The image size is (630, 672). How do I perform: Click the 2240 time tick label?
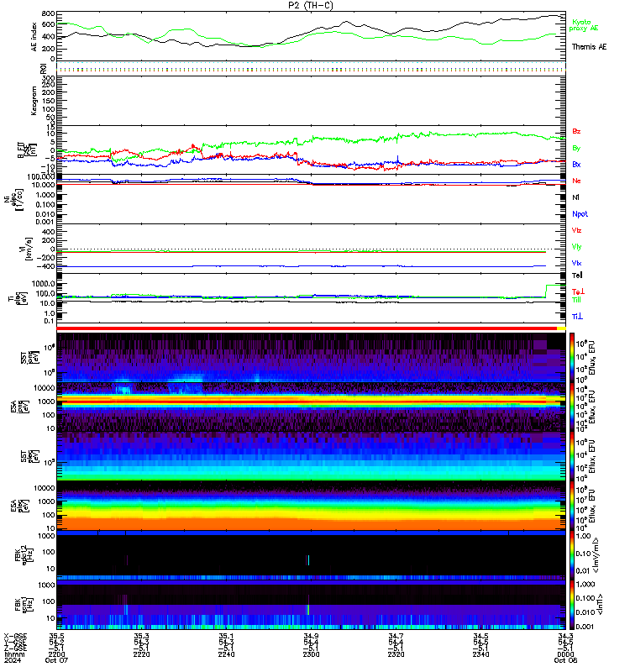coord(226,654)
